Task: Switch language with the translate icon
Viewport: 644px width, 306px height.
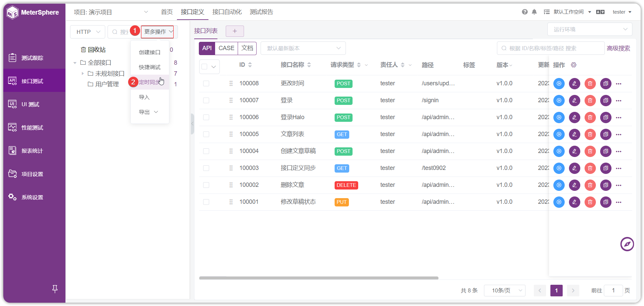Action: [600, 12]
